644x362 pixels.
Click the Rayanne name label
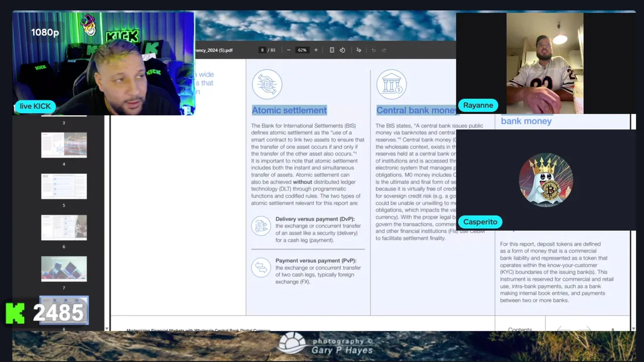(x=478, y=105)
